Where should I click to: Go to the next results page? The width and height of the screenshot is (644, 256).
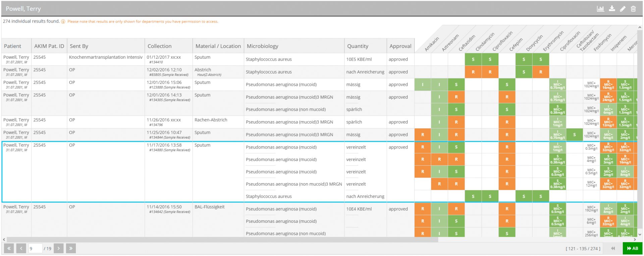[58, 248]
